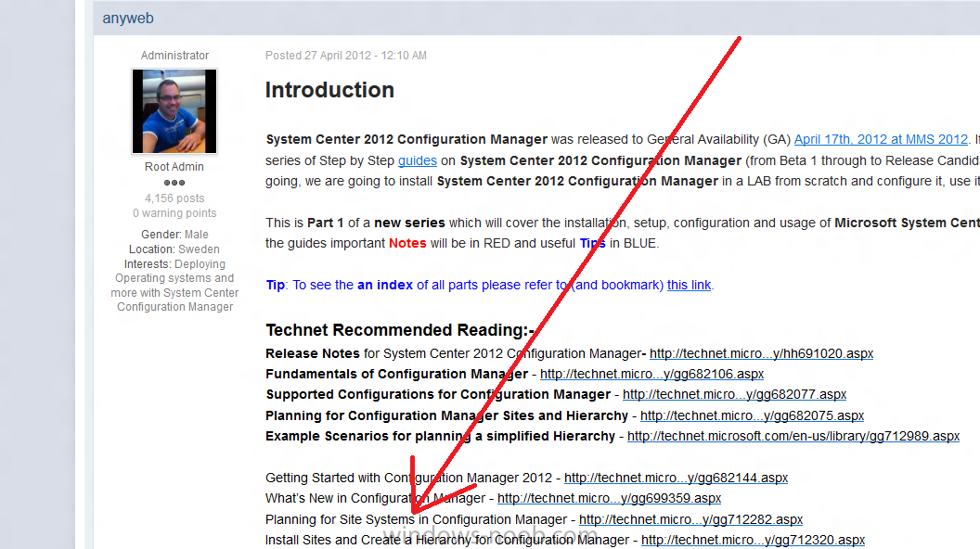Click the "Technet Recommended Reading" heading
Screen dimensions: 980x549
(399, 330)
